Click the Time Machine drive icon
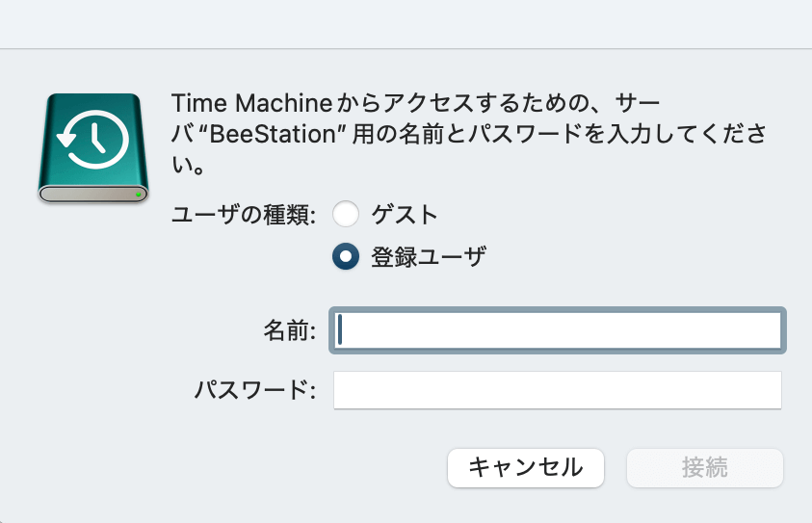This screenshot has width=812, height=523. pyautogui.click(x=93, y=148)
